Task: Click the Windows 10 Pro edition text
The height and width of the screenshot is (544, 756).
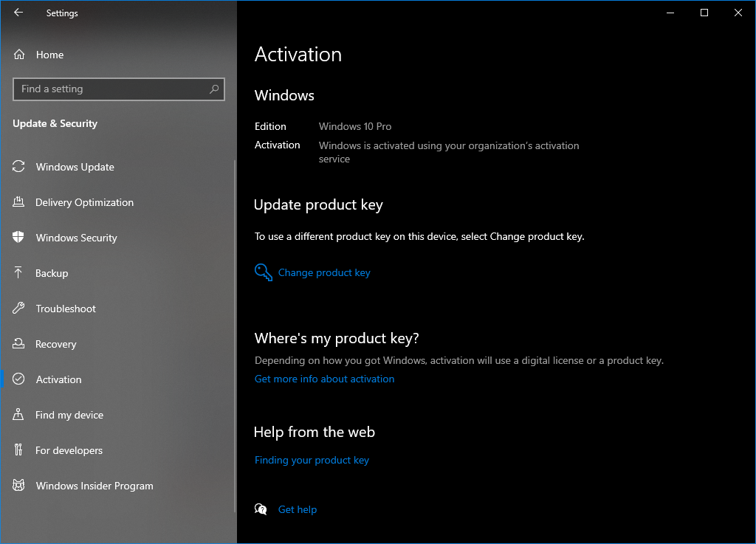Action: [x=355, y=126]
